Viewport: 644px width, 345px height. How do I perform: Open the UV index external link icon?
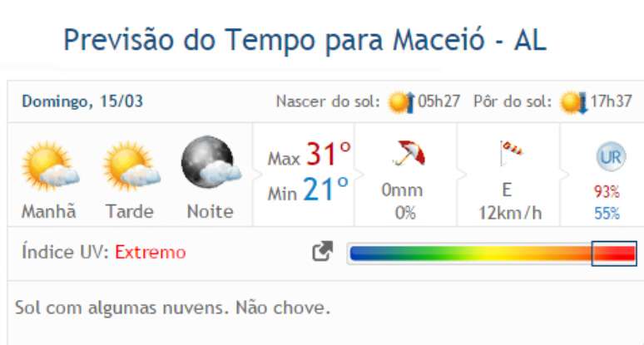(x=322, y=252)
